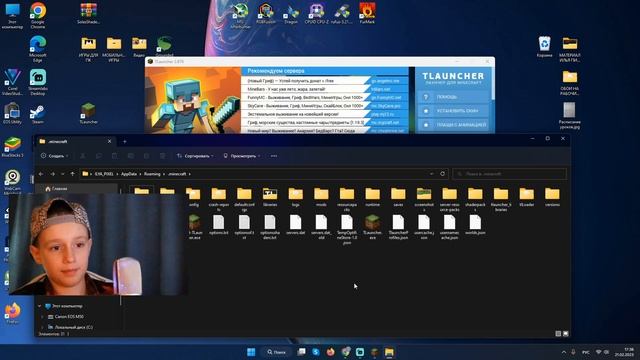Image resolution: width=640 pixels, height=360 pixels.
Task: Select the .minecraft Explorer tab
Action: [x=75, y=142]
